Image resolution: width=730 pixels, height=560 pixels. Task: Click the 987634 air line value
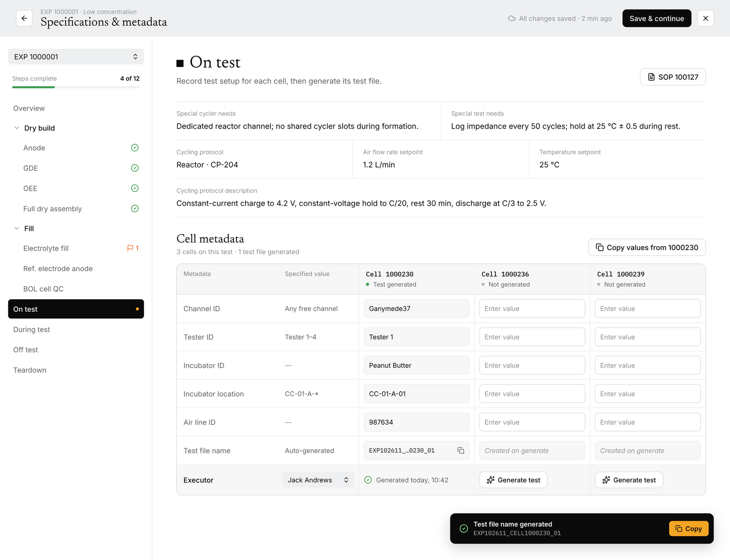pyautogui.click(x=417, y=422)
